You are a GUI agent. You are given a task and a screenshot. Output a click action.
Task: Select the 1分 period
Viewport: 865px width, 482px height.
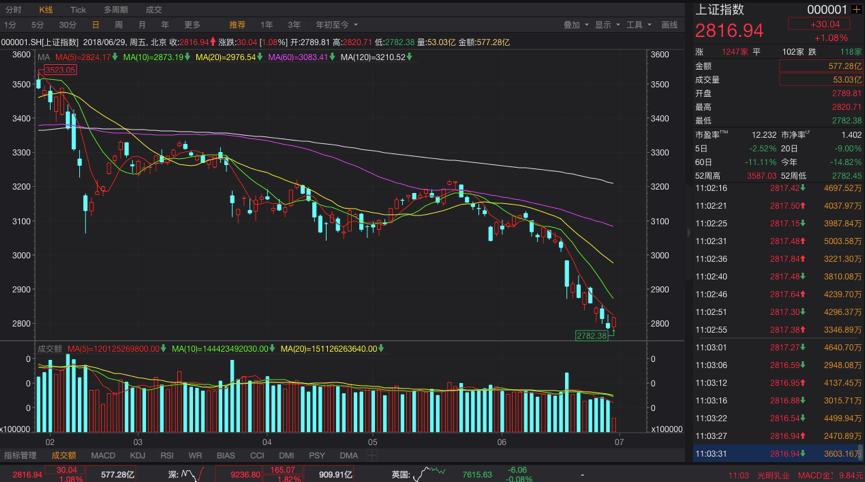(x=10, y=25)
